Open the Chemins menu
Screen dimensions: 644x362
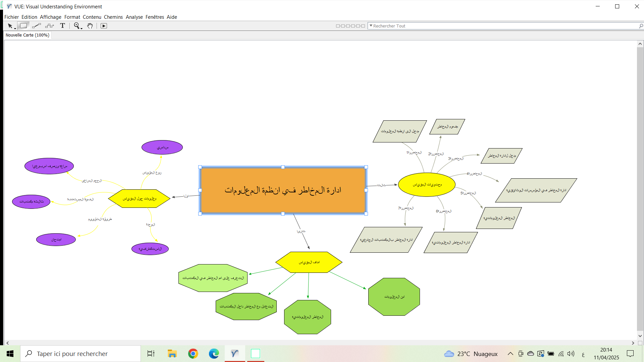click(x=113, y=17)
